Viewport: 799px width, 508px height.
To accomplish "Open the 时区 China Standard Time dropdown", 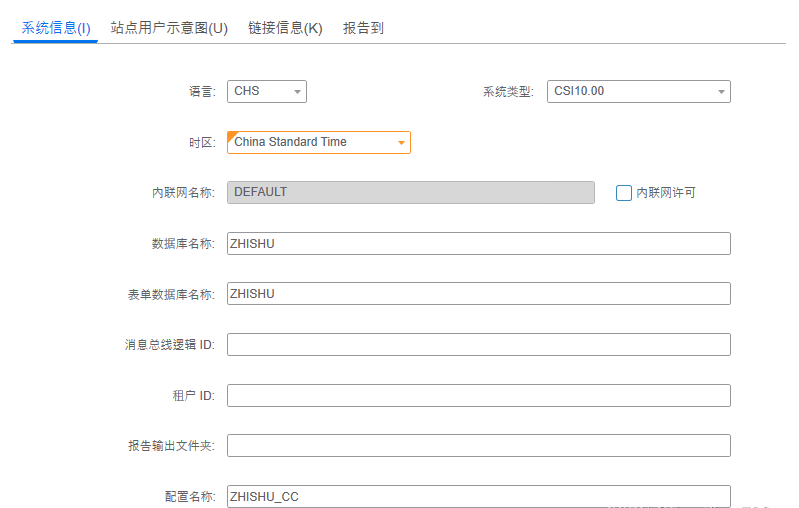I will point(319,142).
